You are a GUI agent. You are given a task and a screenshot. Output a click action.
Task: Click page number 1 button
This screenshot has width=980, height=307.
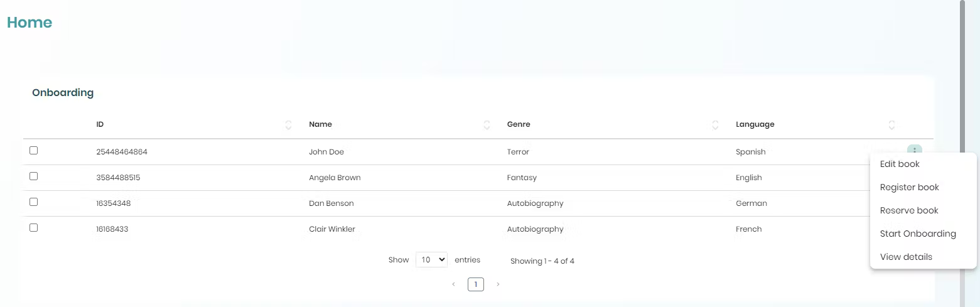coord(475,284)
